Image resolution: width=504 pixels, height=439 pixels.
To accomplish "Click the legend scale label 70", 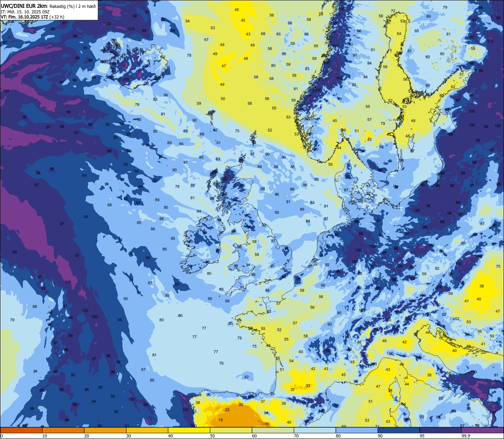I will (x=296, y=436).
